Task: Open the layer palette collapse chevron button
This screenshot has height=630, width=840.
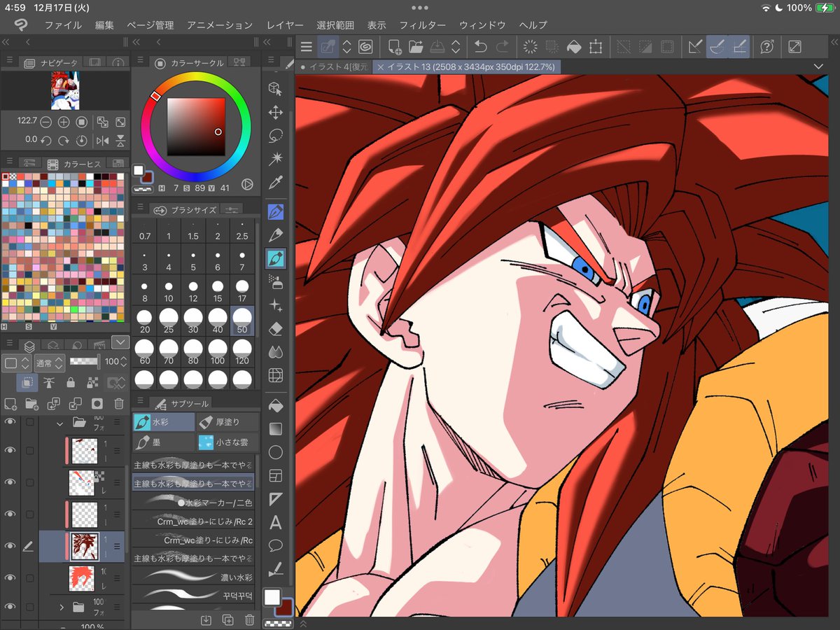Action: 120,342
